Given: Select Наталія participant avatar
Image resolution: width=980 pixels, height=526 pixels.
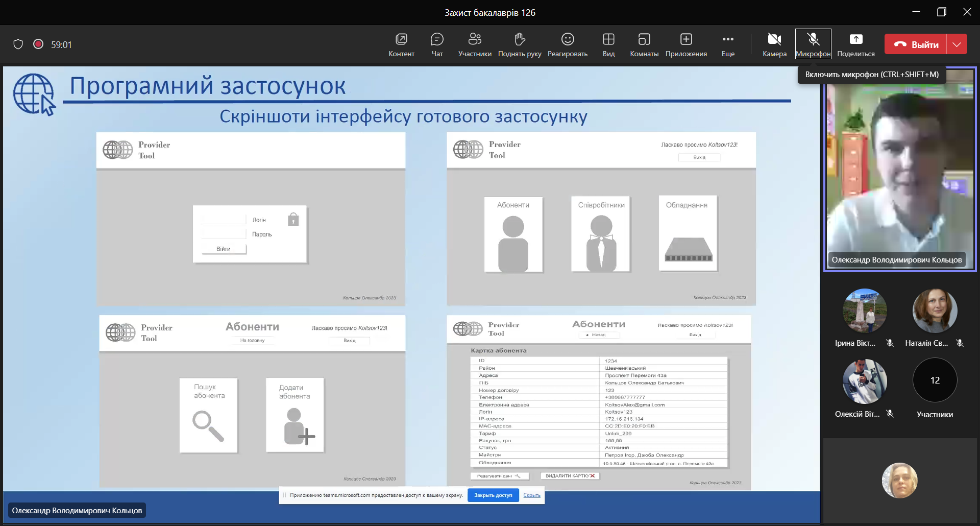Looking at the screenshot, I should 935,311.
